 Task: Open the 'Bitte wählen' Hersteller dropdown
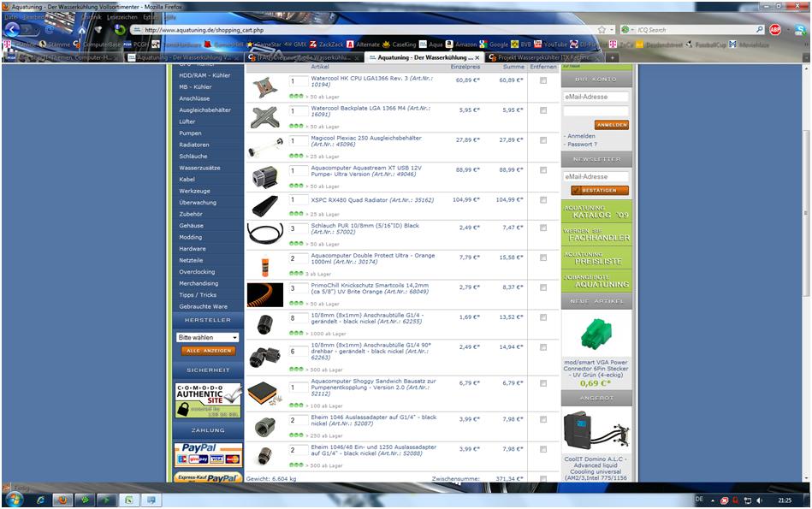click(208, 337)
